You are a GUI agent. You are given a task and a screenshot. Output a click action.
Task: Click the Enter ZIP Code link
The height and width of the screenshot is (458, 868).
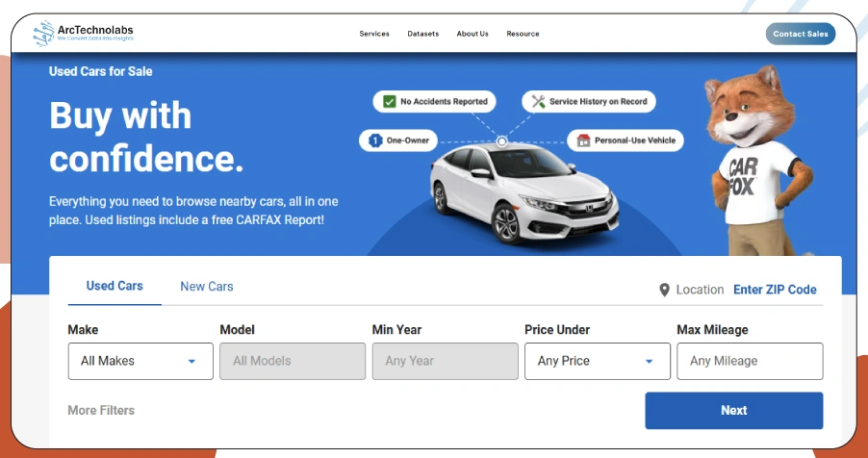point(775,290)
